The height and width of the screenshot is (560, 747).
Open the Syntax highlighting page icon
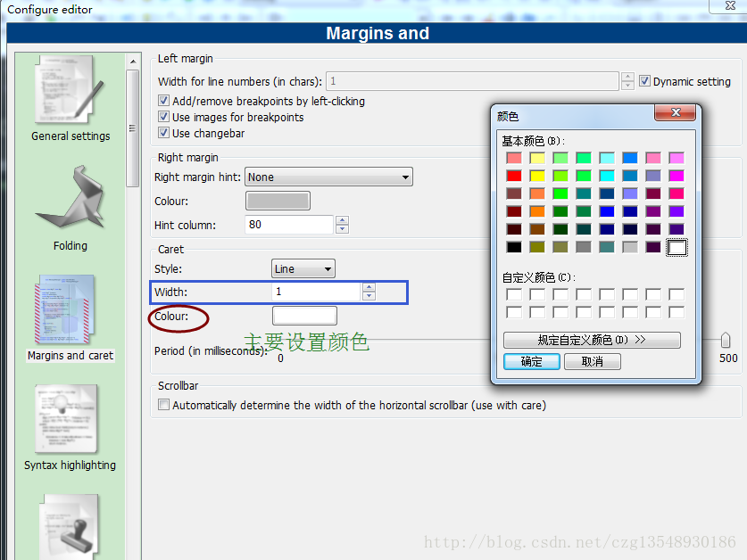coord(67,419)
